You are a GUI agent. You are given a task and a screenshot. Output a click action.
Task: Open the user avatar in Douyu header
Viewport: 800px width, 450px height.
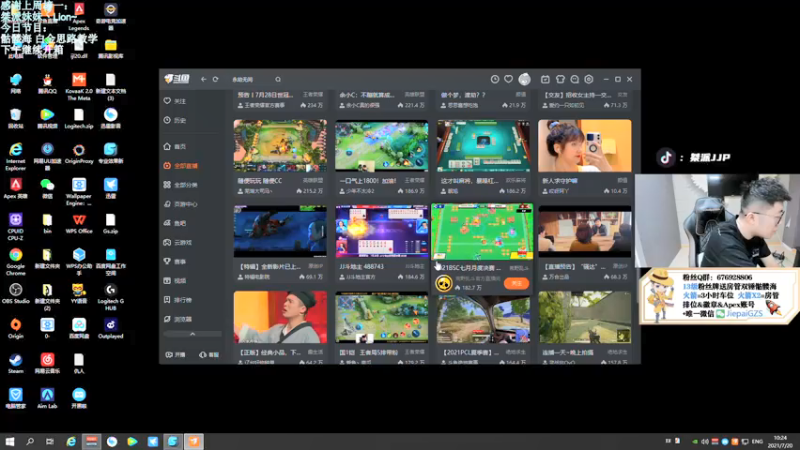tap(524, 79)
